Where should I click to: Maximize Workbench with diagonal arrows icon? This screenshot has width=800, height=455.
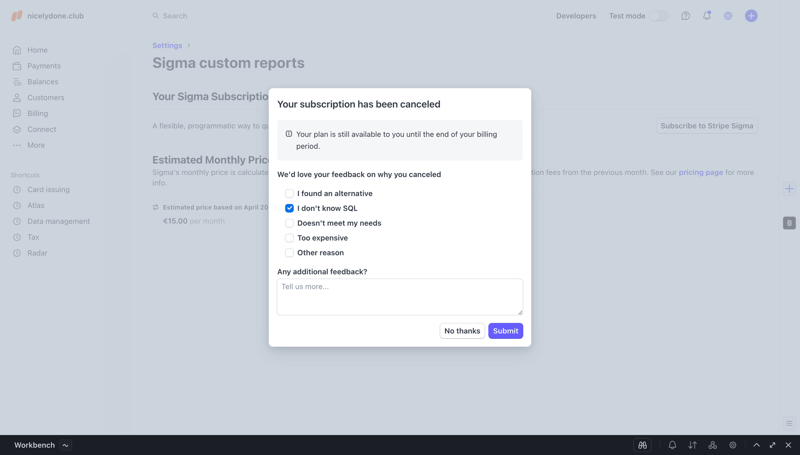click(772, 445)
